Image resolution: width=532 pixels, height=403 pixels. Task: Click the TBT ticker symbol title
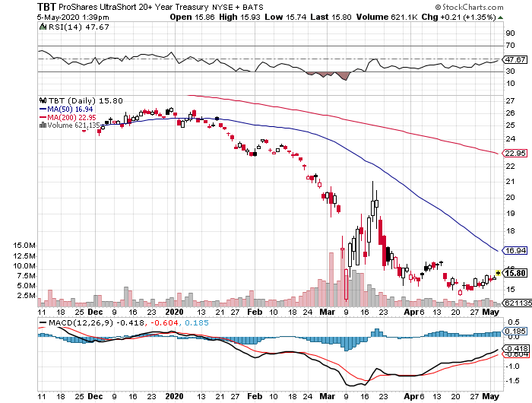click(47, 7)
